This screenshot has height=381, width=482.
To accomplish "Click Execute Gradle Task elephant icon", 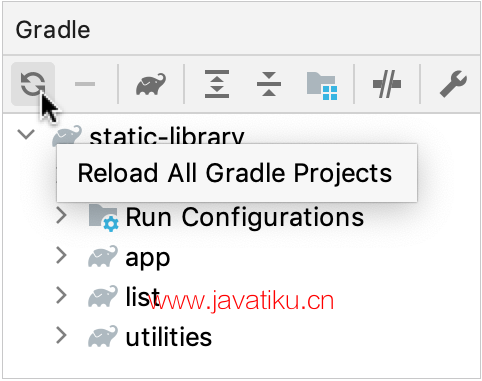I will [151, 84].
